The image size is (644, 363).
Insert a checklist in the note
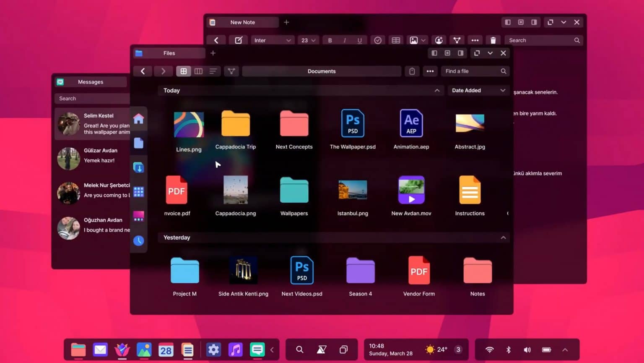pyautogui.click(x=378, y=40)
